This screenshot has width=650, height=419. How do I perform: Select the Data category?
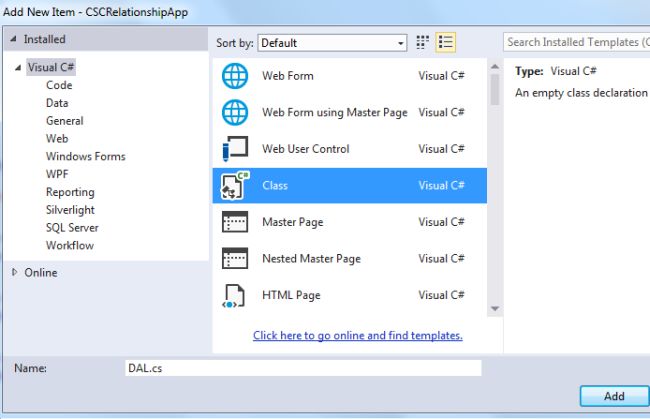[x=57, y=103]
